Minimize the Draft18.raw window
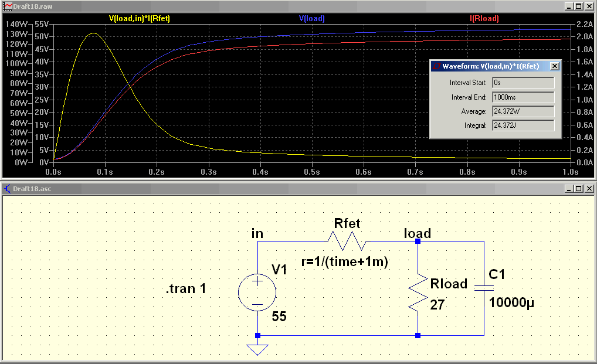This screenshot has height=364, width=597. tap(569, 6)
